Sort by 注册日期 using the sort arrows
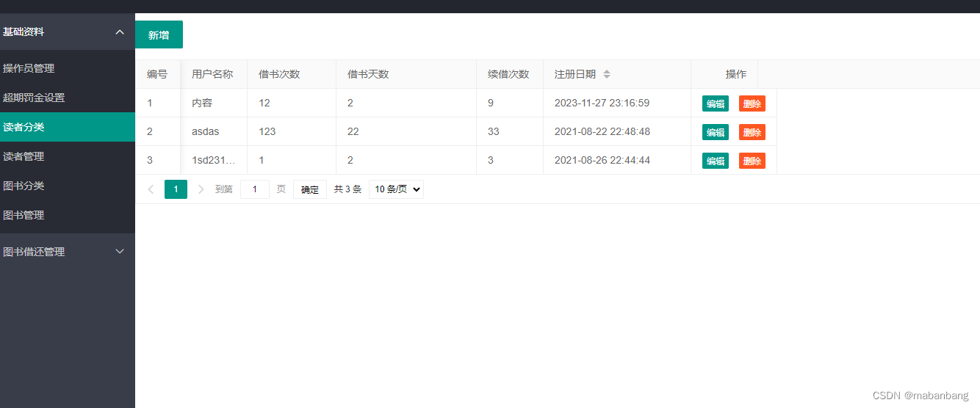This screenshot has width=980, height=408. [607, 74]
